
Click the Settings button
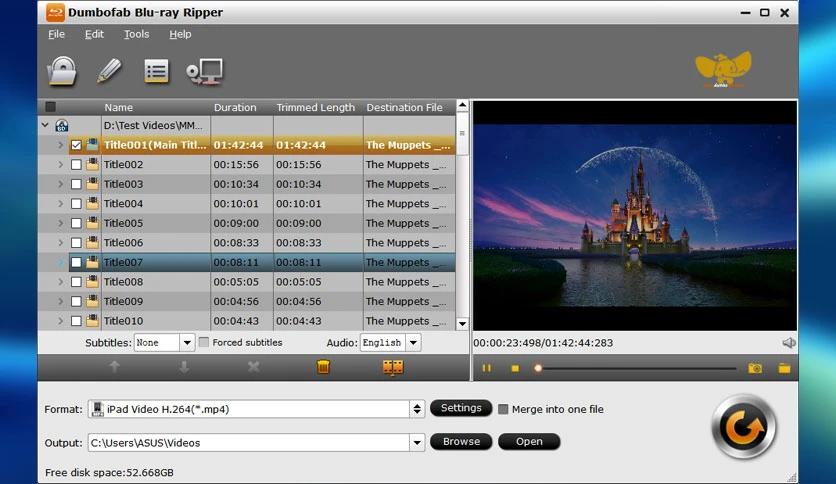click(x=461, y=408)
